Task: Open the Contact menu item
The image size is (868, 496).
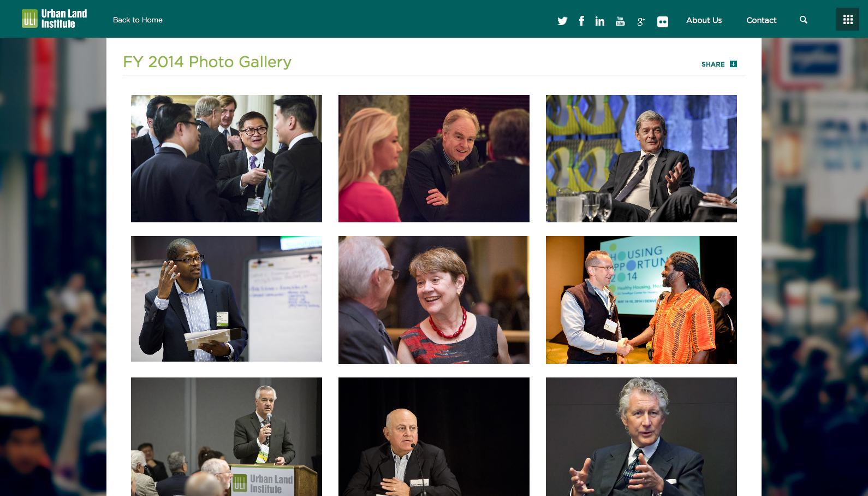Action: coord(761,20)
